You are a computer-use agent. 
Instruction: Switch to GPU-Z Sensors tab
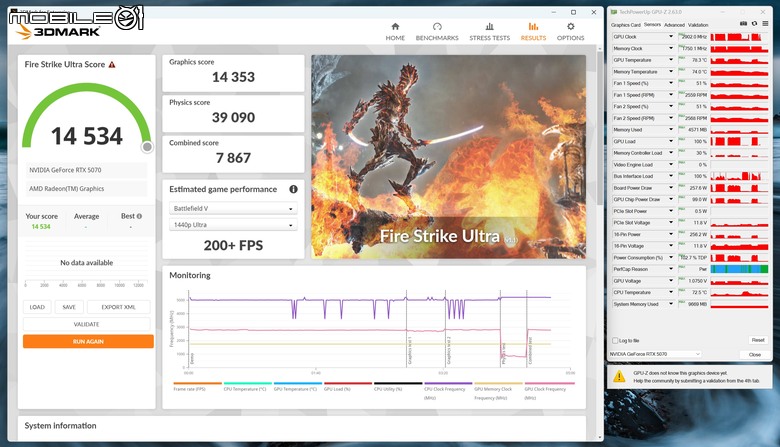tap(652, 24)
